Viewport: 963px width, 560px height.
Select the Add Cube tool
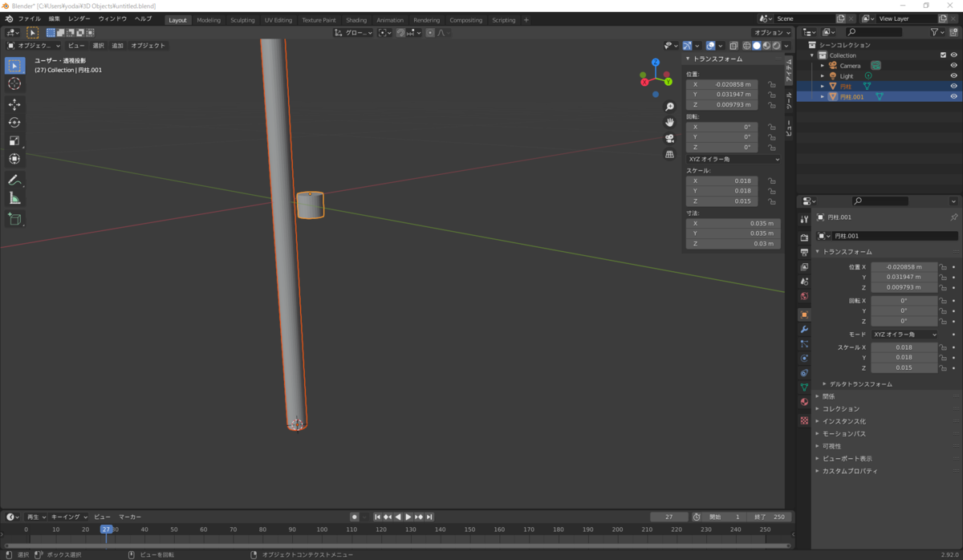tap(14, 218)
